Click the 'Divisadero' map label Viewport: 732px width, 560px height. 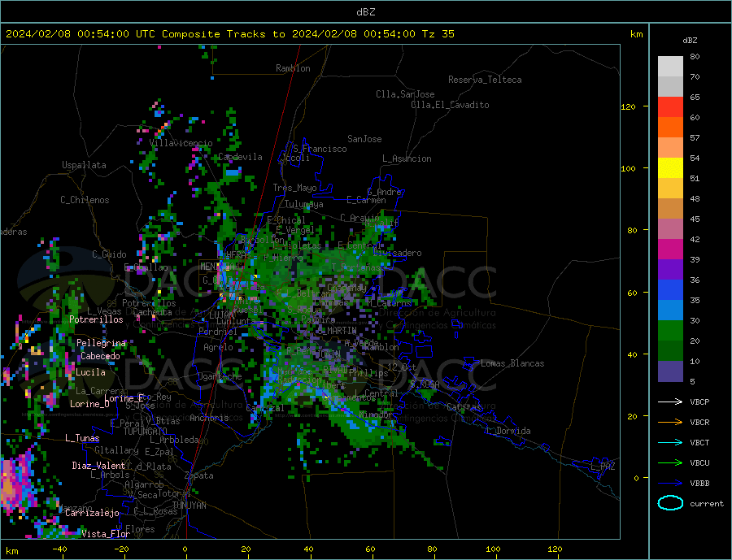397,253
